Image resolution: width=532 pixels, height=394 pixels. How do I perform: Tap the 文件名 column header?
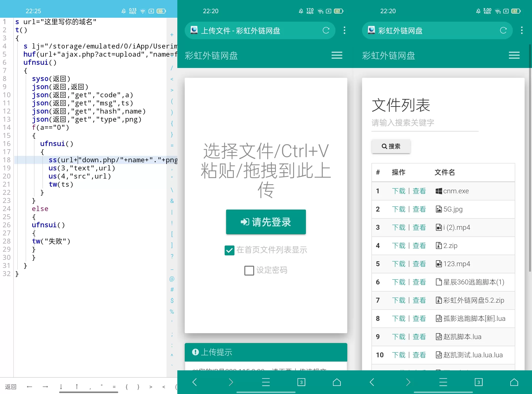(445, 172)
